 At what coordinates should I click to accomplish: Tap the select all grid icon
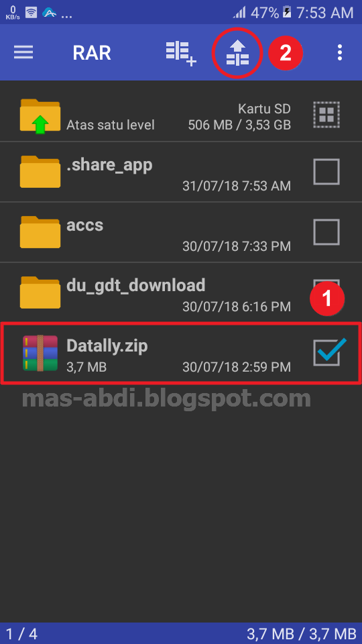pyautogui.click(x=326, y=114)
